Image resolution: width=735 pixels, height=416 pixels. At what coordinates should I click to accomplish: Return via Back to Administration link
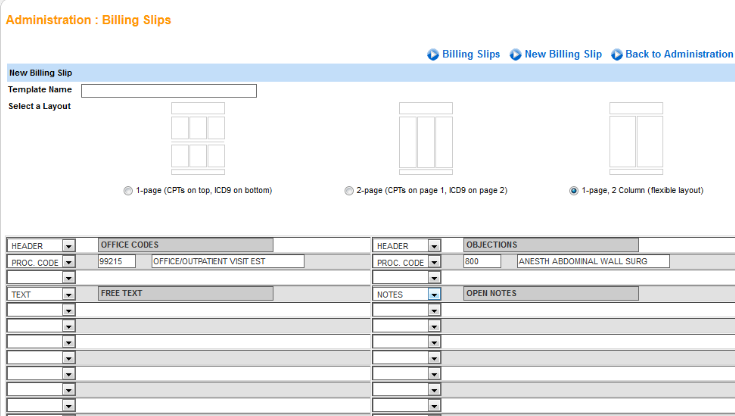pos(679,54)
